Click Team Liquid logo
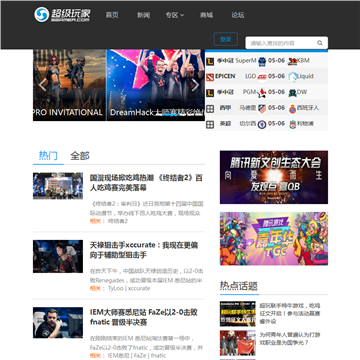 click(293, 77)
